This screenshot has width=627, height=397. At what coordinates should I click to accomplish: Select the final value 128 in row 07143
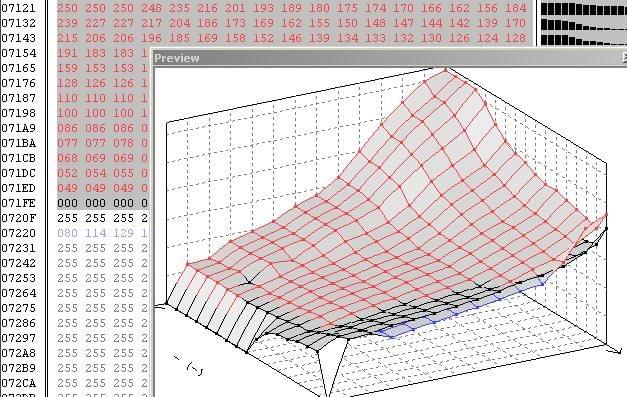coord(515,38)
